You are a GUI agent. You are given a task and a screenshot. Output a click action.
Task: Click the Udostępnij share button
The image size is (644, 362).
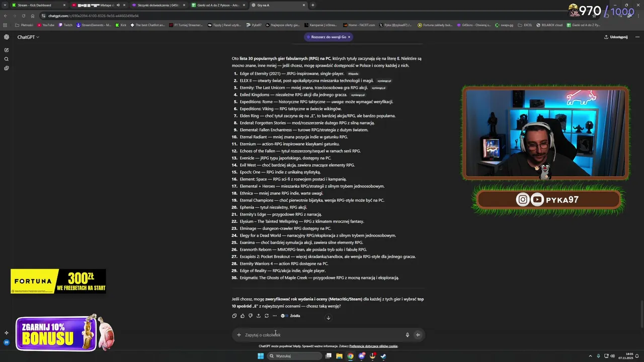[x=616, y=37]
